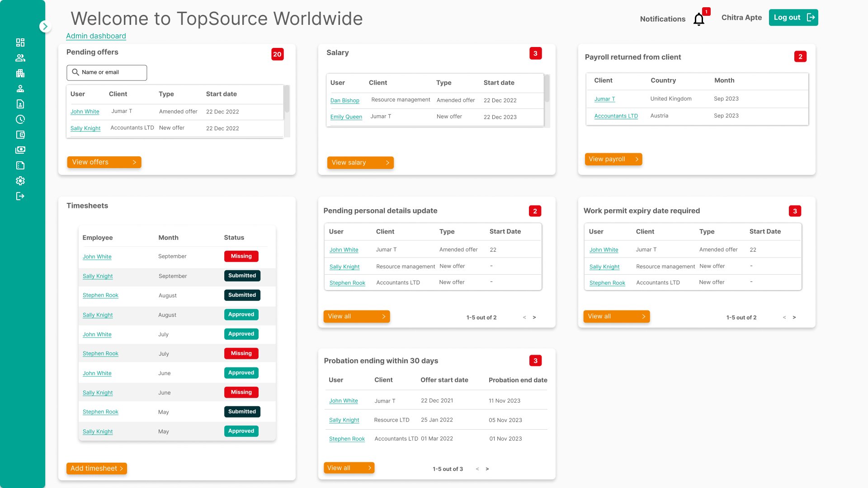Image resolution: width=868 pixels, height=488 pixels.
Task: Open the cash payments icon in sidebar
Action: (x=20, y=150)
